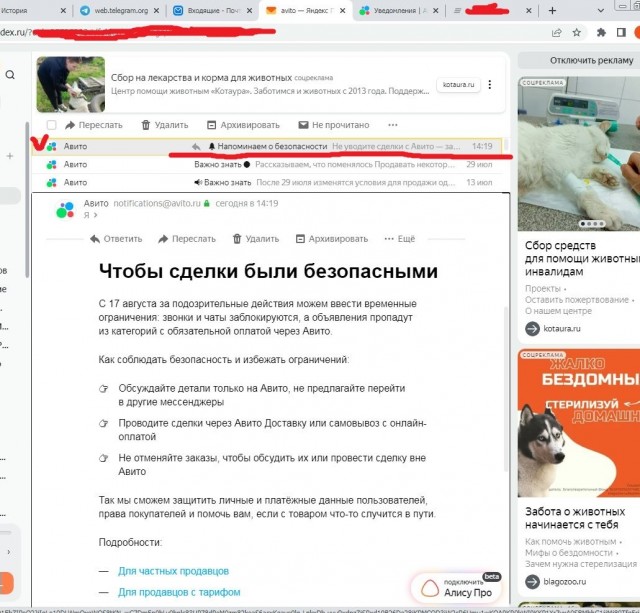Click the Как помочь животным ad link
This screenshot has height=613, width=640.
(571, 542)
